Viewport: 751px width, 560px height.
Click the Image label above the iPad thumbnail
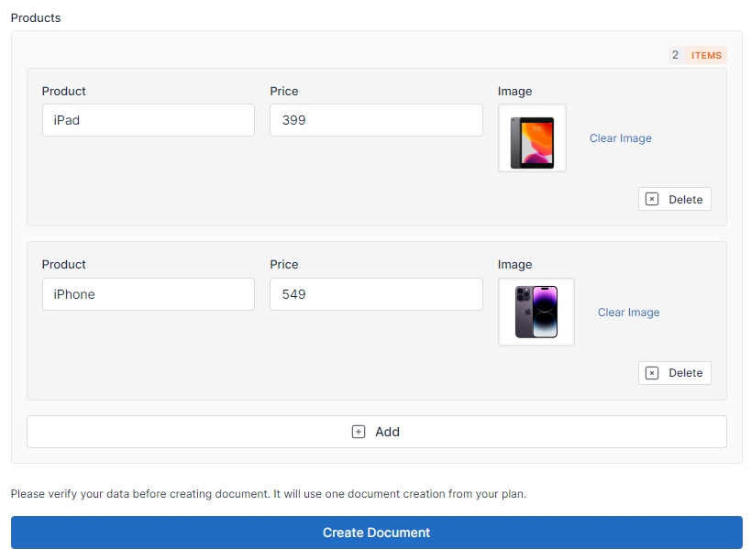514,91
